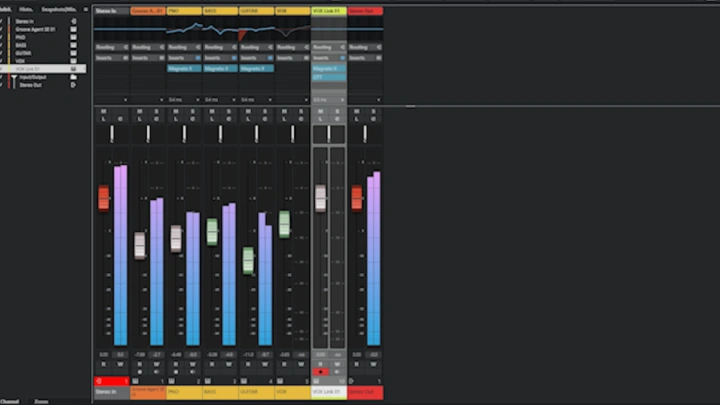Open Snapshots tab in left panel
Viewport: 720px width, 405px height.
(x=59, y=9)
